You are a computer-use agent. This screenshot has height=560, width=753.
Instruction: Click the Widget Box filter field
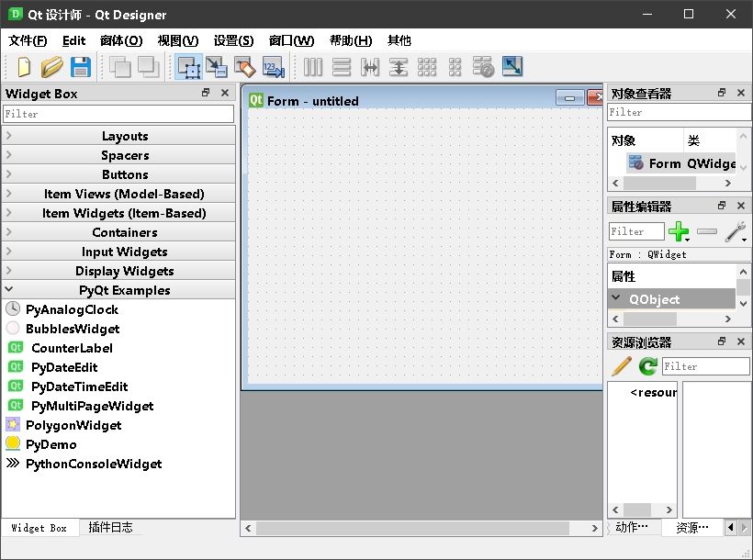(x=118, y=115)
